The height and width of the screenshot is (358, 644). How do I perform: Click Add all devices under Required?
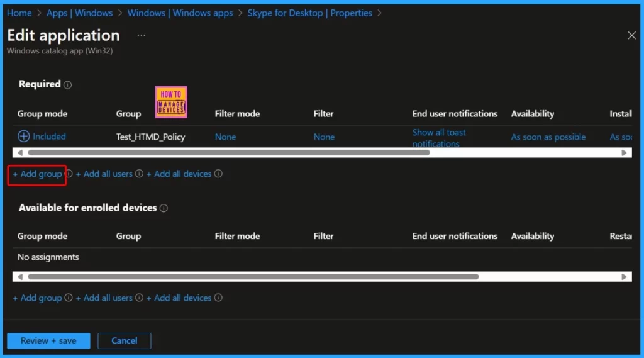coord(179,174)
